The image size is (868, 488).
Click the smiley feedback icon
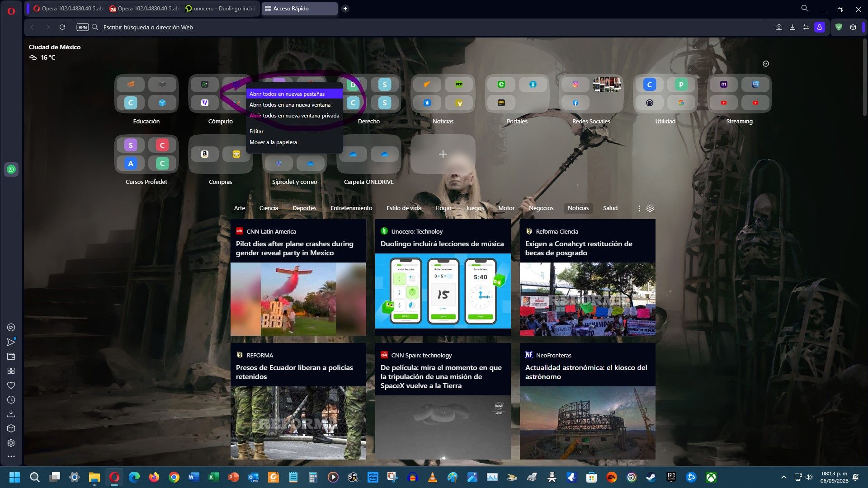tap(766, 64)
